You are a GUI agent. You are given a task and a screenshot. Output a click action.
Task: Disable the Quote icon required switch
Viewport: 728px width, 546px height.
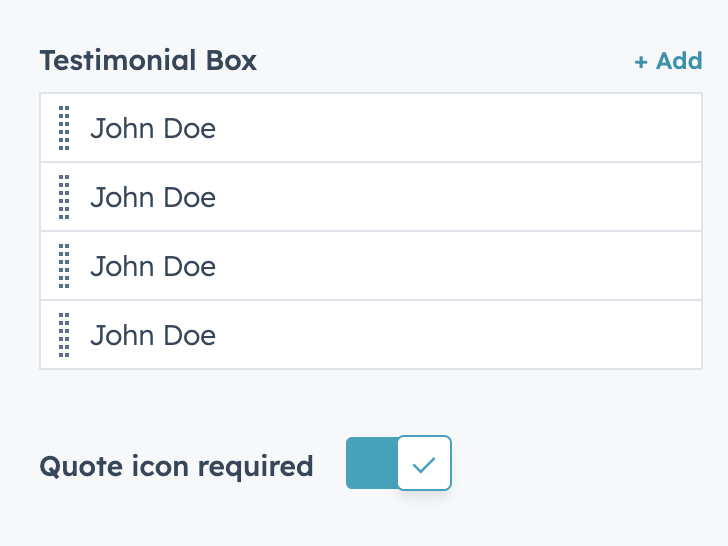click(399, 463)
